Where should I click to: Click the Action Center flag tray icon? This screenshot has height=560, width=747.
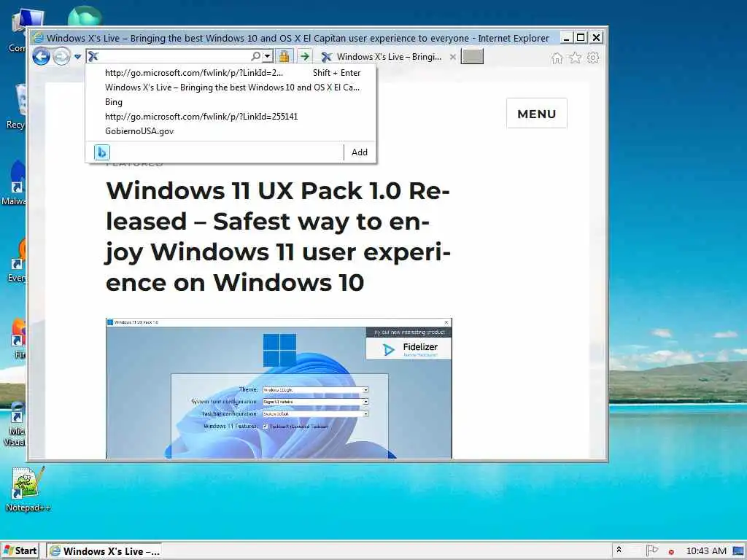click(651, 551)
